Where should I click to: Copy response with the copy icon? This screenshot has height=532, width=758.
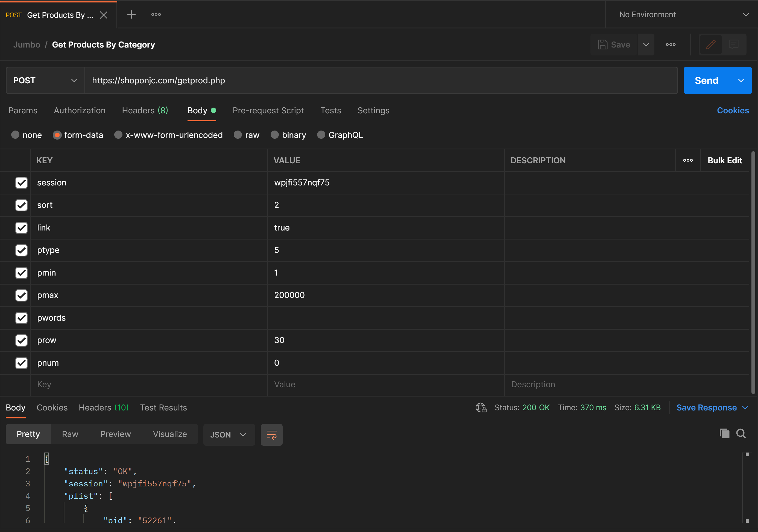tap(725, 433)
